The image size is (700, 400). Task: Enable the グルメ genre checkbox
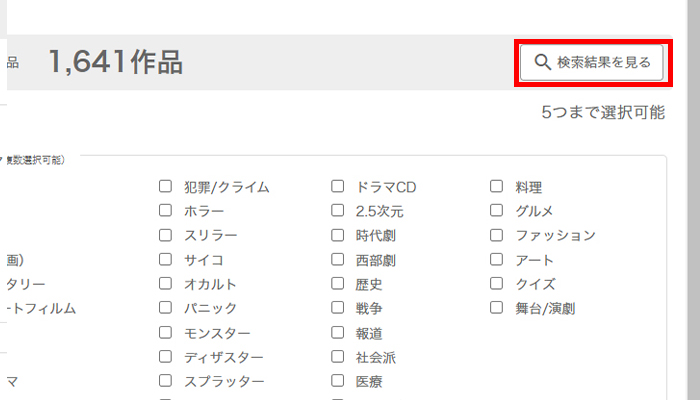[x=496, y=211]
